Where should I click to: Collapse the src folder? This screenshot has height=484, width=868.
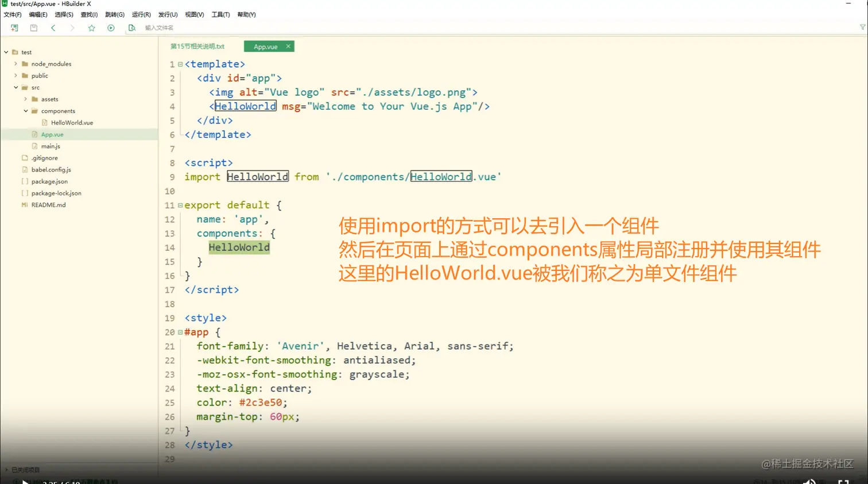pos(16,87)
